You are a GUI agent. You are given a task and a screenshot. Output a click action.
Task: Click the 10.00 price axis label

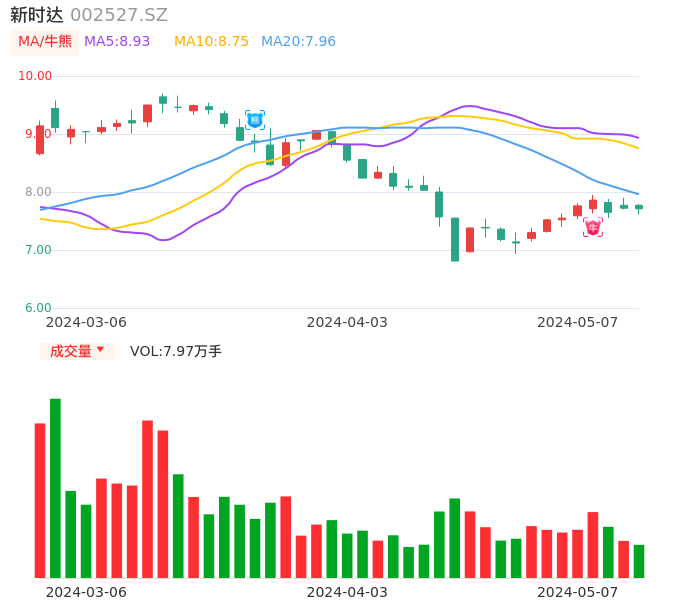point(35,76)
